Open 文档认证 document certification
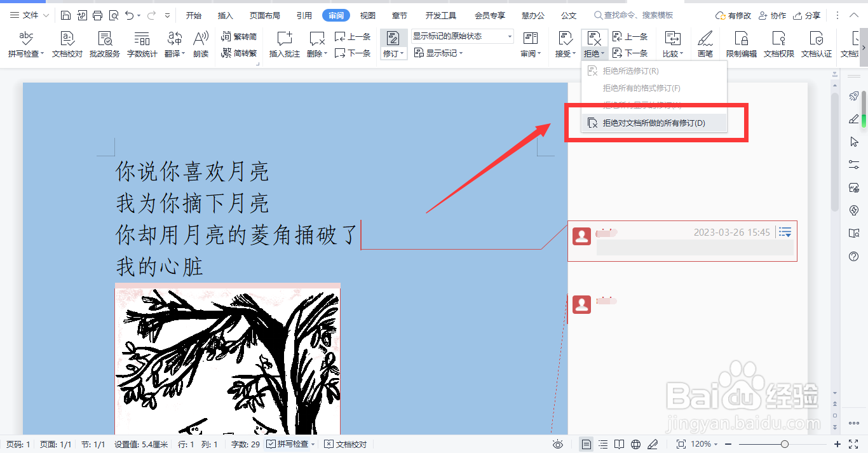The image size is (868, 453). (x=817, y=45)
